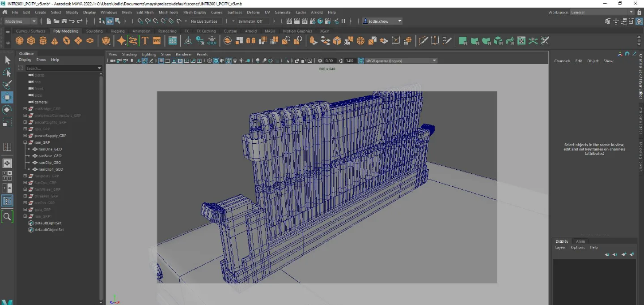Create a polygon cylinder from the shelf
This screenshot has height=305, width=644.
(x=43, y=41)
